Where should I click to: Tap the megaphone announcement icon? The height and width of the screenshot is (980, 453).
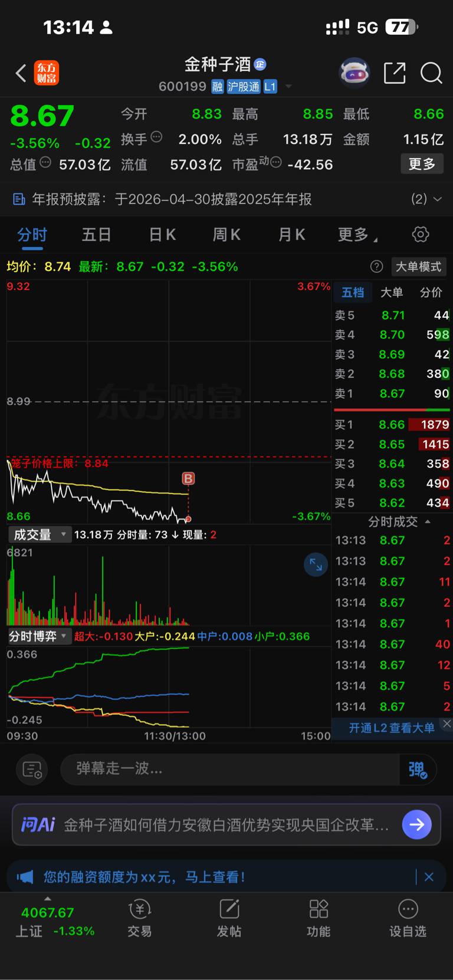(x=25, y=877)
